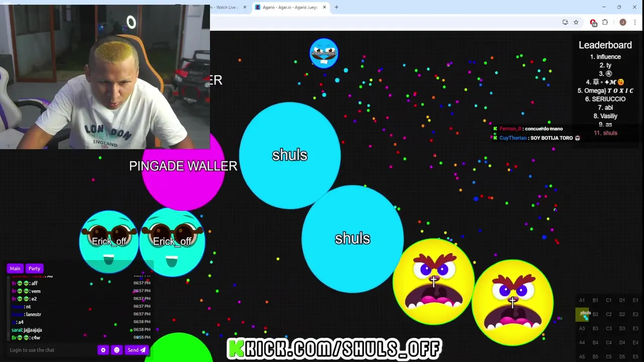Click the right angry yellow face cell

tap(513, 302)
